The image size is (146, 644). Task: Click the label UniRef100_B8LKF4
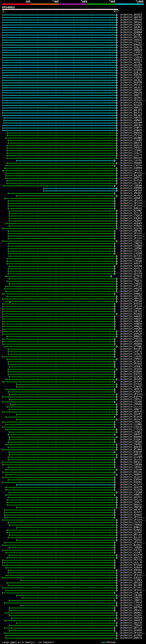(131, 110)
